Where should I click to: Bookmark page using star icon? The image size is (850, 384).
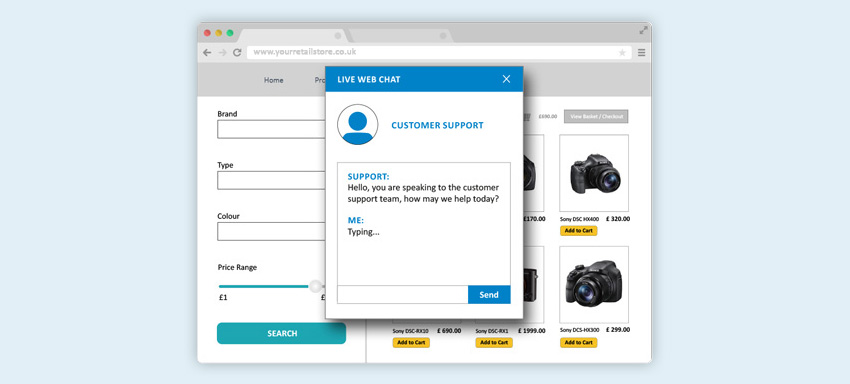click(622, 53)
